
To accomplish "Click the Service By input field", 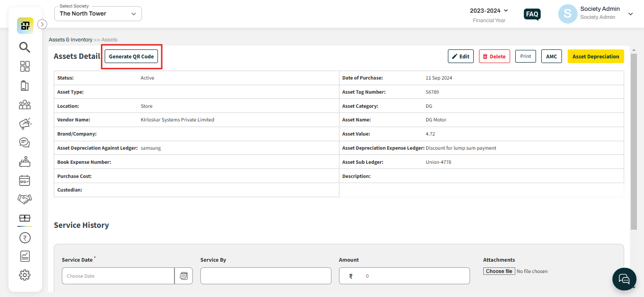I will coord(266,276).
